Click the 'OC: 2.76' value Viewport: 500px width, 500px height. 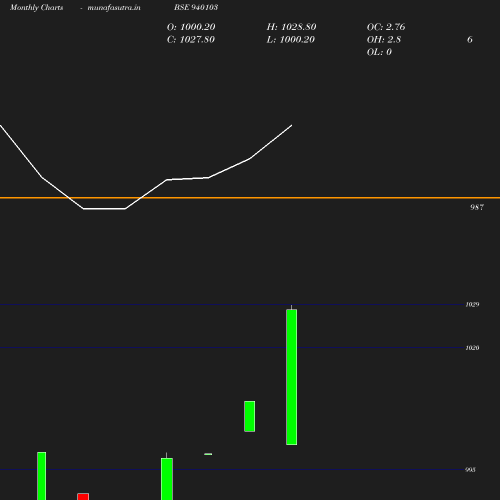[386, 27]
